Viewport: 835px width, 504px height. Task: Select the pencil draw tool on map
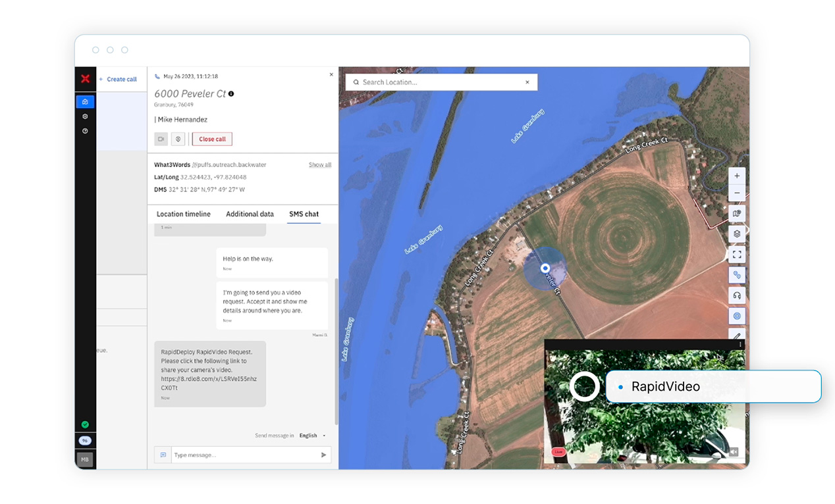pyautogui.click(x=737, y=335)
